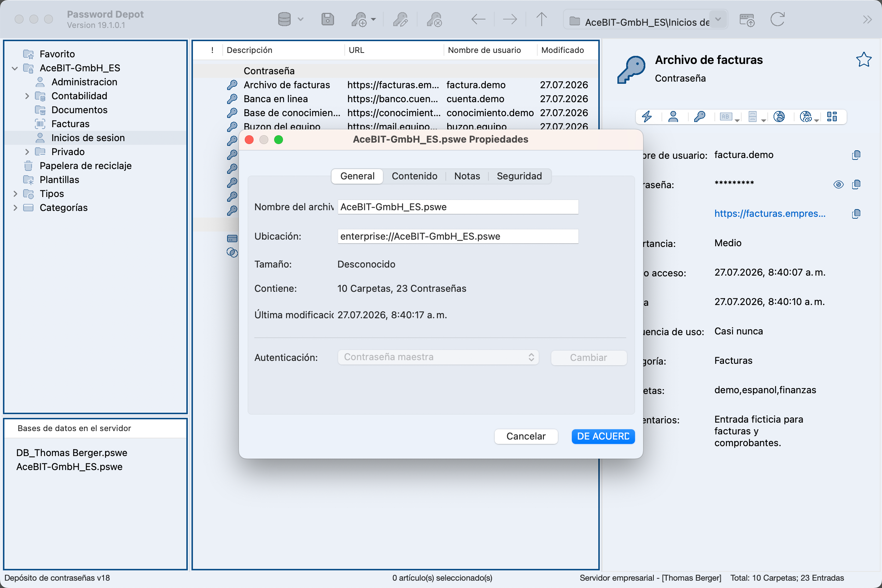
Task: Open Papelera de reciclaje
Action: [86, 166]
